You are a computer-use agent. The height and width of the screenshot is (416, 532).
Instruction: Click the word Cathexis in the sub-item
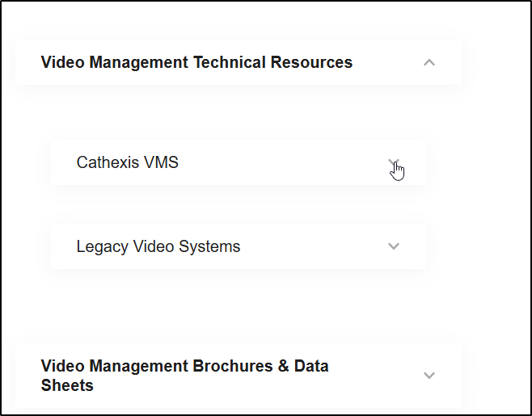[108, 162]
